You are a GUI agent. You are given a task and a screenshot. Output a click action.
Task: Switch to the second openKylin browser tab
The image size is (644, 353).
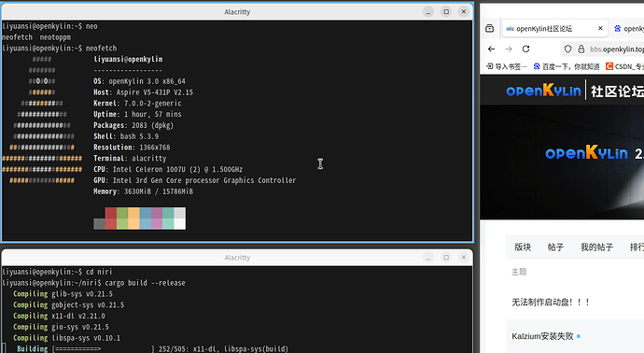[x=628, y=28]
